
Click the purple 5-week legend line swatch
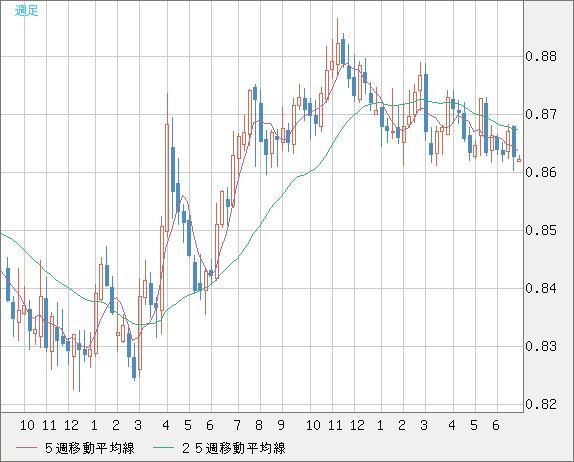click(x=26, y=448)
